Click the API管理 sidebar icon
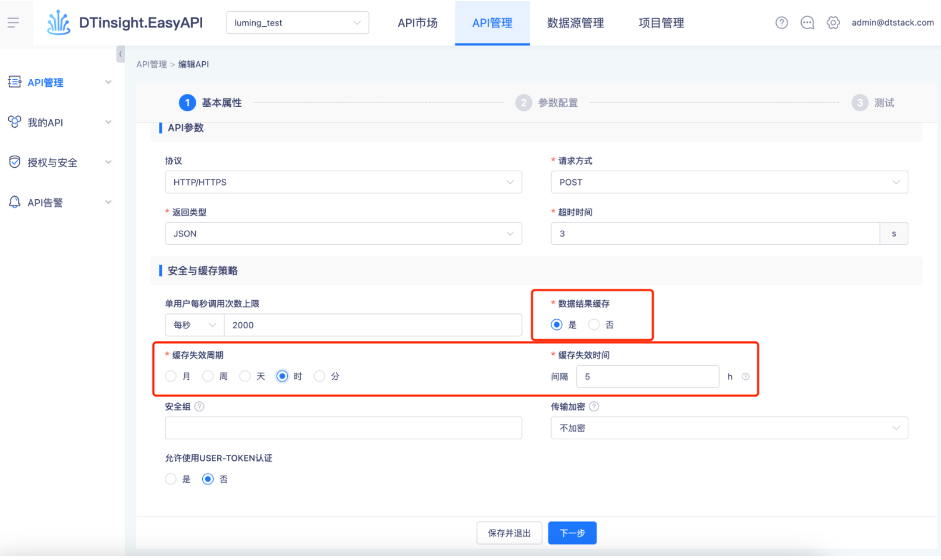Viewport: 941px width, 560px height. (14, 82)
